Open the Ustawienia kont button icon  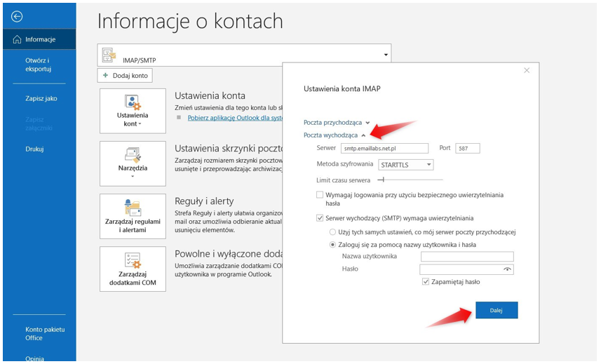pos(133,103)
